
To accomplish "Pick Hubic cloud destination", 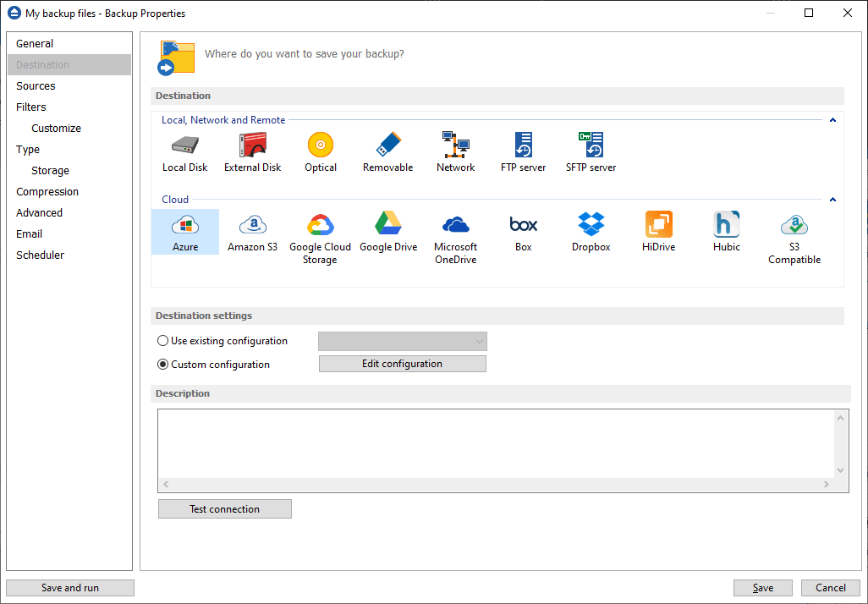I will (726, 232).
